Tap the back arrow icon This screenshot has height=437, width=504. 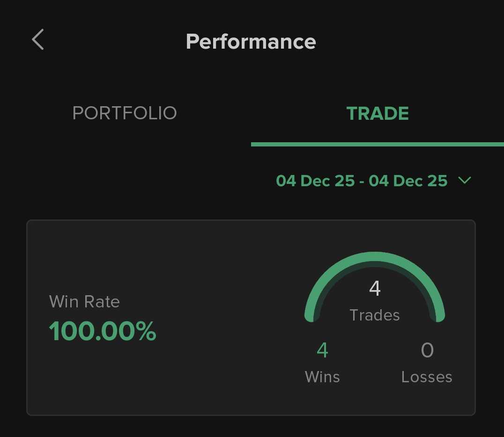click(38, 39)
